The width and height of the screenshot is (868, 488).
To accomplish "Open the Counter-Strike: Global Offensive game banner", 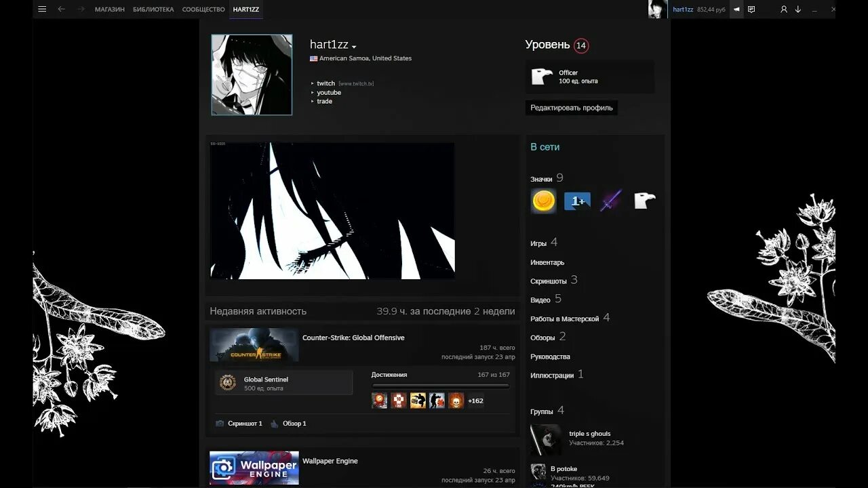I will [x=254, y=346].
